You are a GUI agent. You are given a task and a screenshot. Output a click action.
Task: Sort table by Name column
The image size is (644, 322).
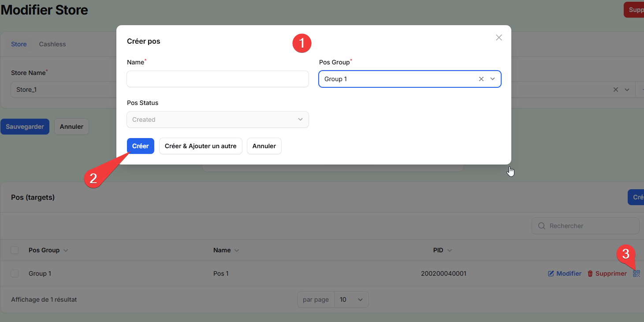226,250
